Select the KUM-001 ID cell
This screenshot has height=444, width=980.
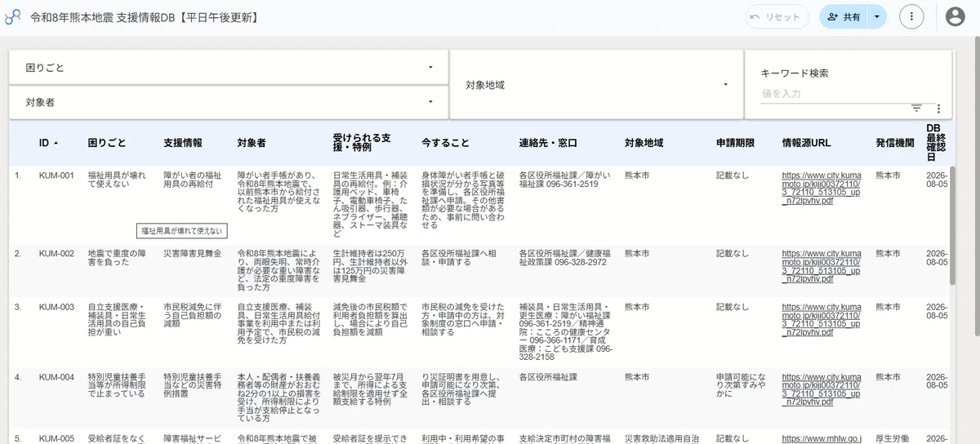coord(56,175)
